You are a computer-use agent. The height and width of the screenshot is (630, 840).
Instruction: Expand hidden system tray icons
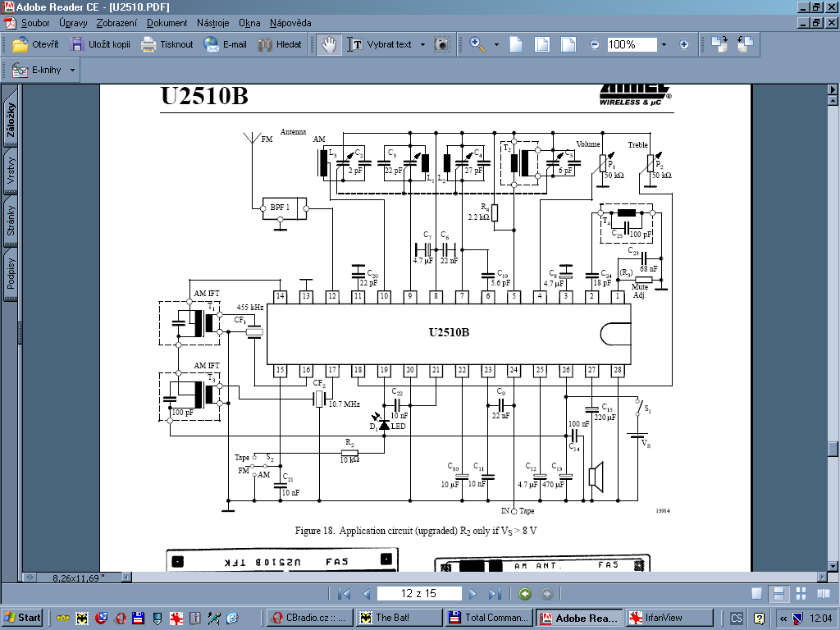click(783, 619)
